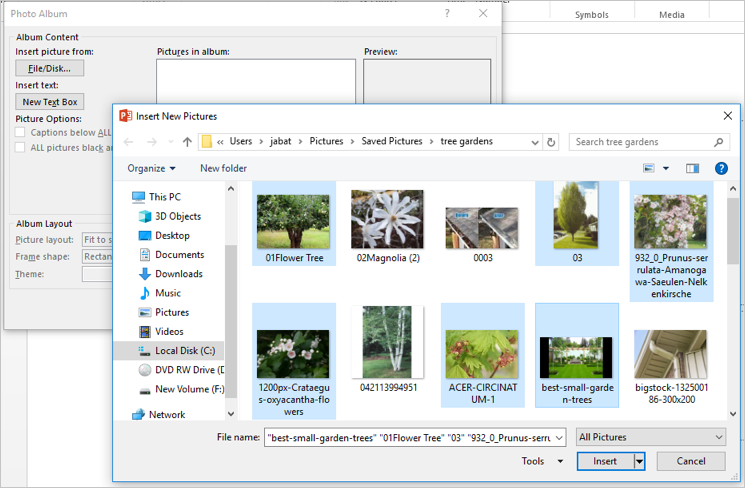Viewport: 745px width, 488px height.
Task: Open the Insert button dropdown arrow
Action: point(639,462)
